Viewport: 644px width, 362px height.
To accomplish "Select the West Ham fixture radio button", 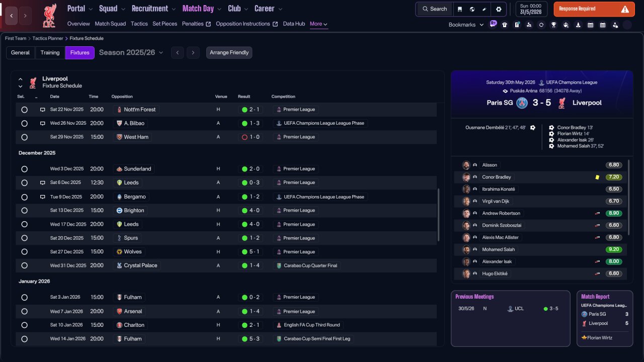I will point(24,137).
